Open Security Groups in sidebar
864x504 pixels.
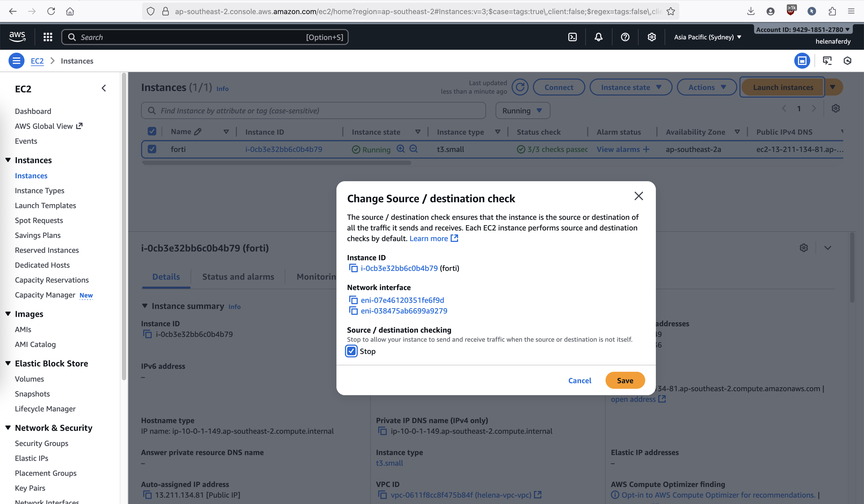pos(42,443)
